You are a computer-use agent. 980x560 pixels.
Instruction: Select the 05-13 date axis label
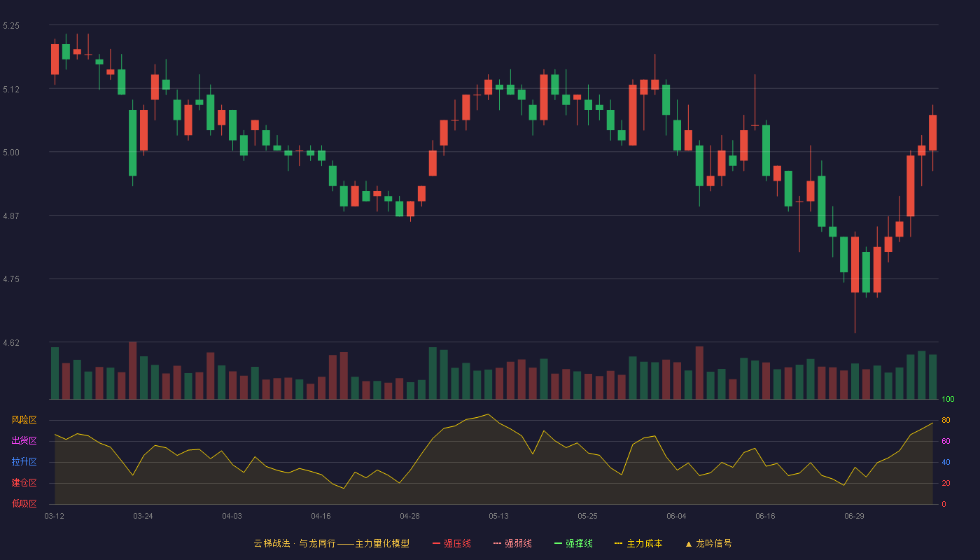click(x=498, y=516)
